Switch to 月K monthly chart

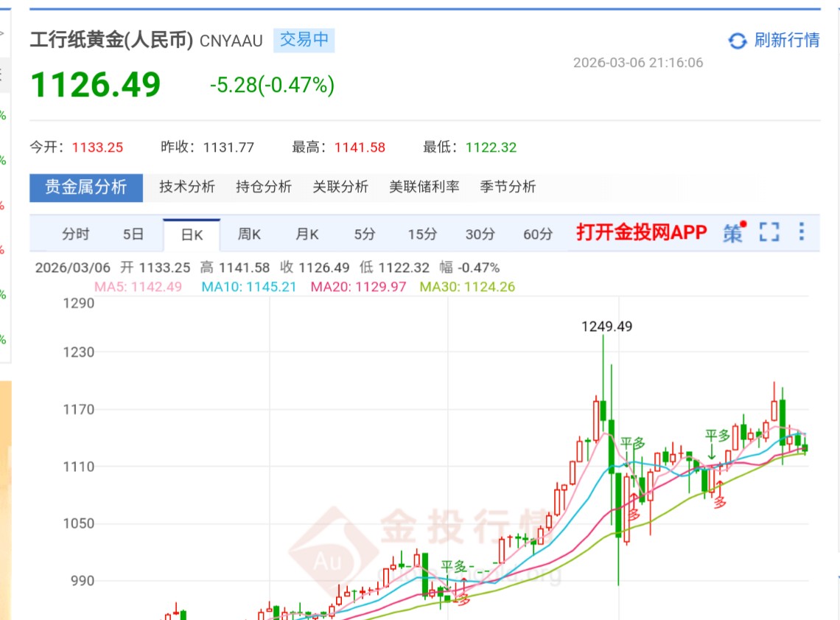pyautogui.click(x=307, y=234)
